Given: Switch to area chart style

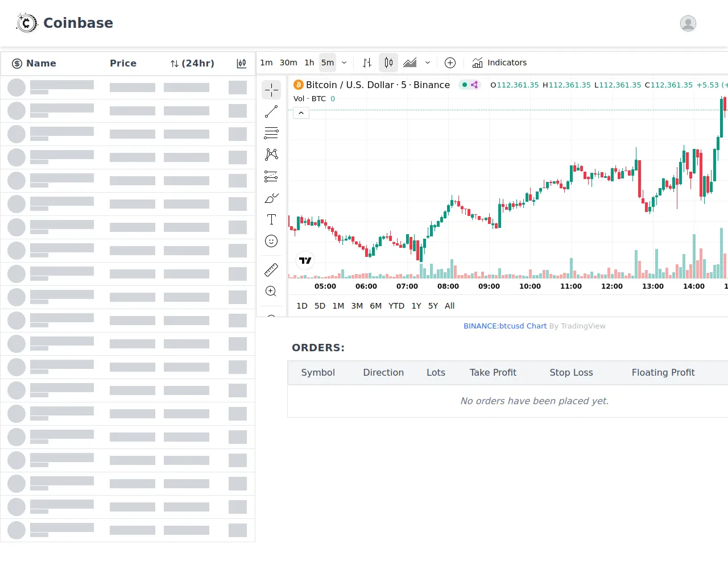Looking at the screenshot, I should [410, 63].
